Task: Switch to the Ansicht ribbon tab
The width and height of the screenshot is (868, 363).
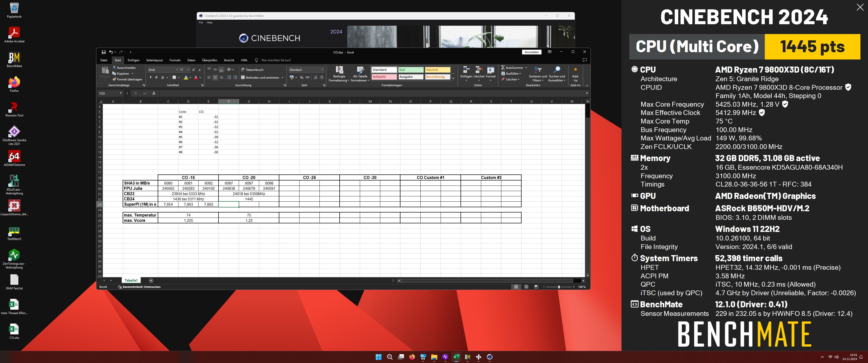Action: point(229,60)
